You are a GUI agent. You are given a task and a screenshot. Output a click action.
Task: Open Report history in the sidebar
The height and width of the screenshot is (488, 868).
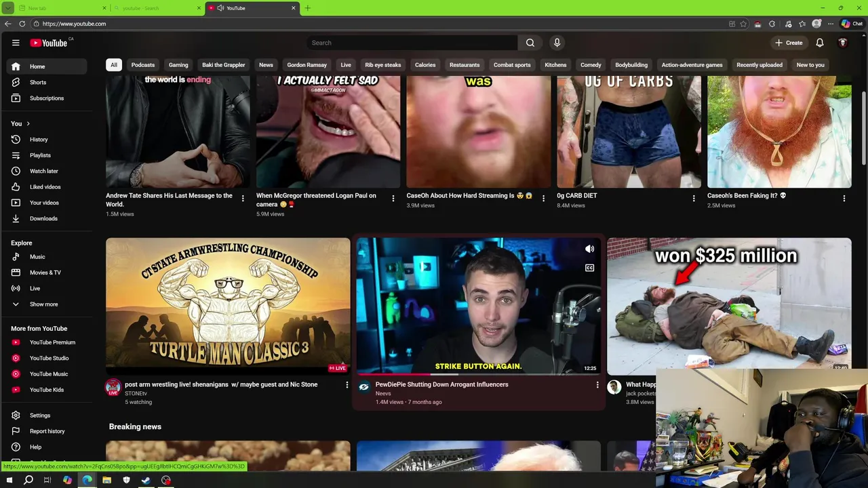pos(47,431)
